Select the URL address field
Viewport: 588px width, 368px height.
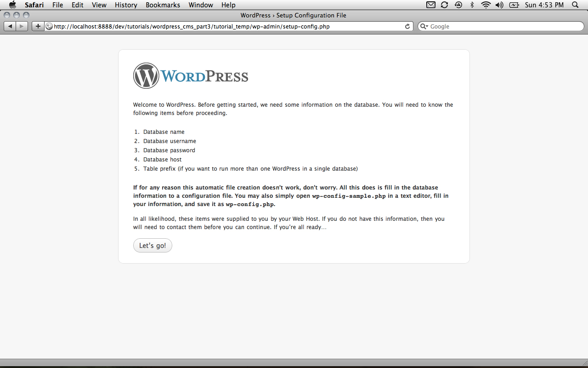pos(228,27)
